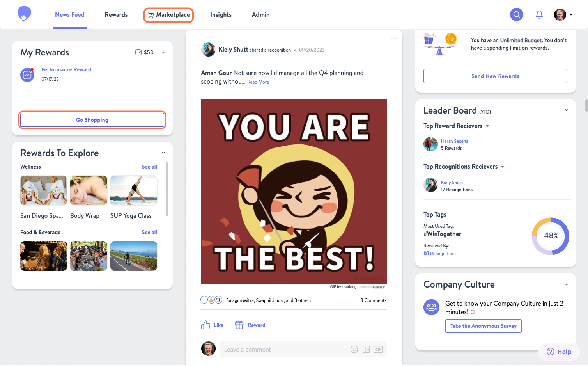This screenshot has height=366, width=588.
Task: Switch to News Feed tab
Action: (70, 15)
